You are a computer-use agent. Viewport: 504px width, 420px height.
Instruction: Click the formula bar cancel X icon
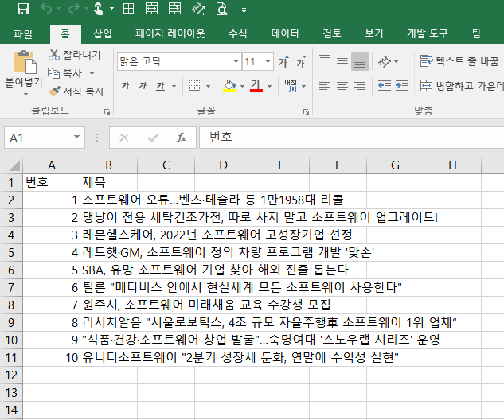point(124,138)
